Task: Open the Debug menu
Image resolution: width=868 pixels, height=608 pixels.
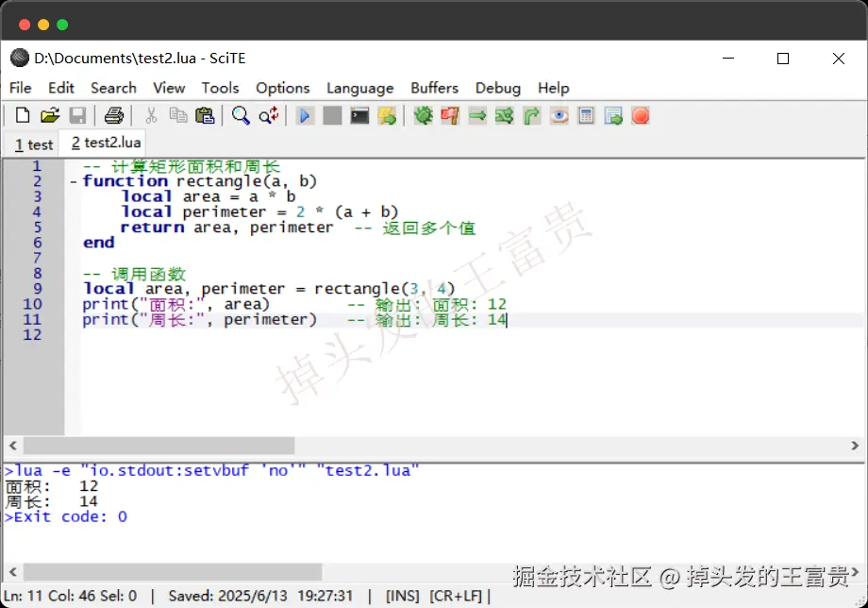Action: point(498,88)
